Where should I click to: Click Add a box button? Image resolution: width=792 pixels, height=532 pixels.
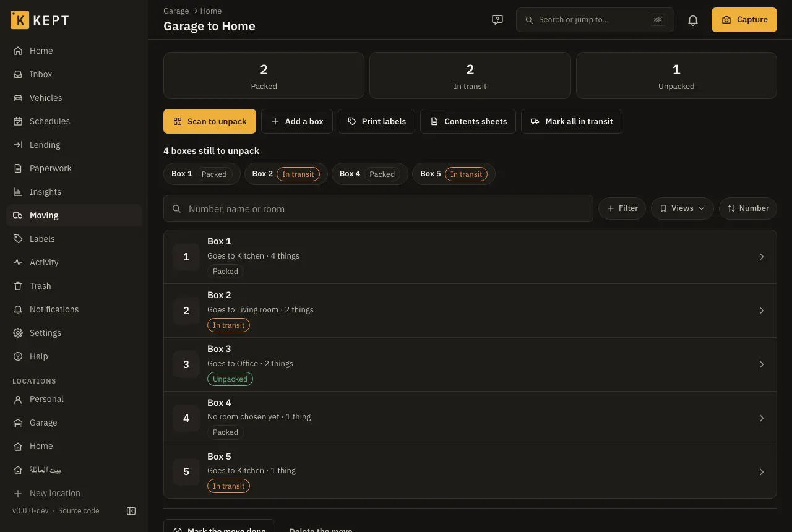(297, 121)
